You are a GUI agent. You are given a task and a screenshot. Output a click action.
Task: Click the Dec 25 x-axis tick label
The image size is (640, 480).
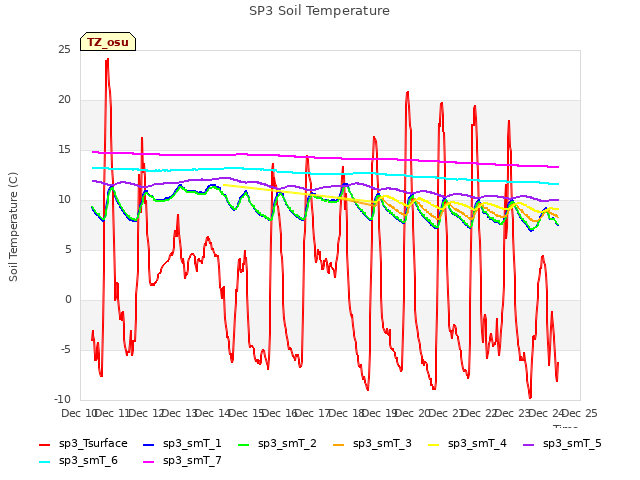[580, 413]
